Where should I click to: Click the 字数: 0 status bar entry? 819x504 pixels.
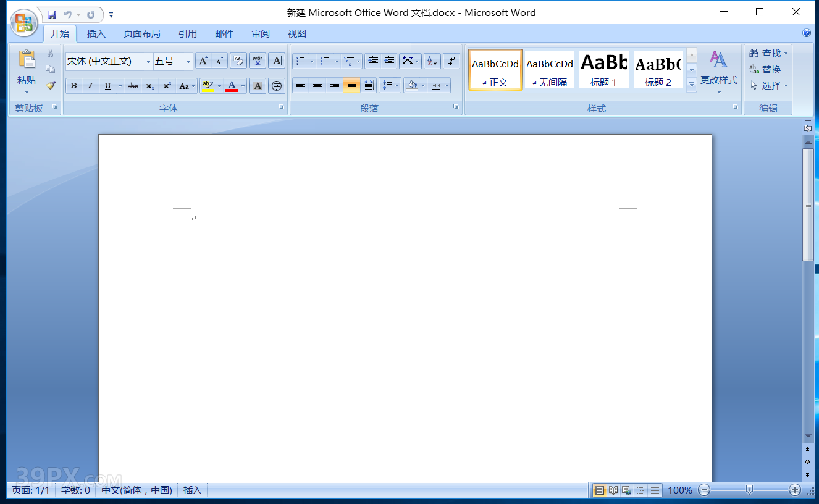tap(75, 490)
